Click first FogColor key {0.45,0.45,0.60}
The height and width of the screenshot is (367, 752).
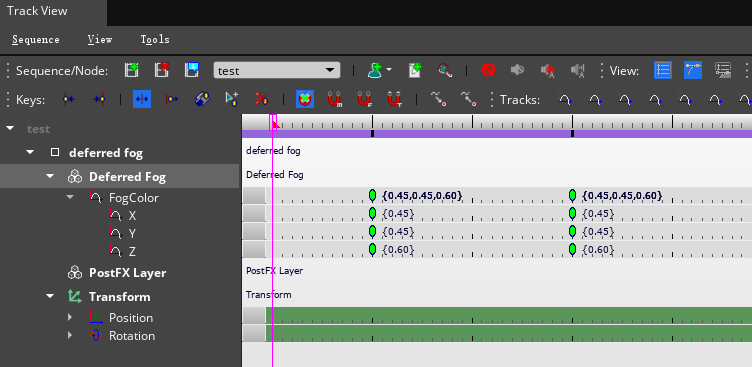pyautogui.click(x=372, y=195)
